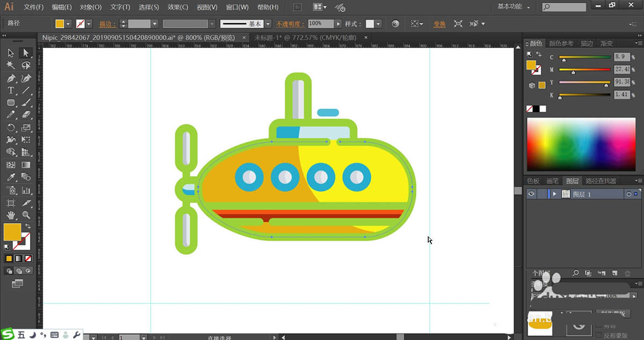Open the arrange documents layout icon
The image size is (644, 340).
[x=320, y=7]
